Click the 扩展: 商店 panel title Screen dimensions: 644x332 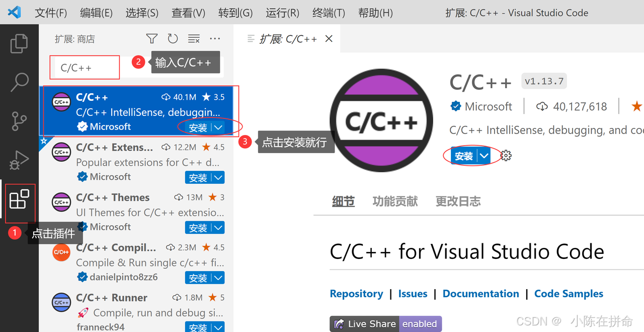(74, 39)
